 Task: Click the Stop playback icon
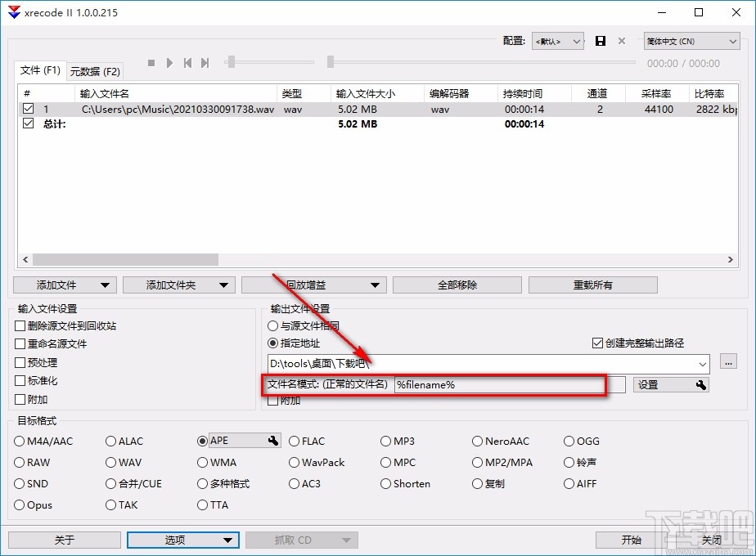[x=151, y=62]
